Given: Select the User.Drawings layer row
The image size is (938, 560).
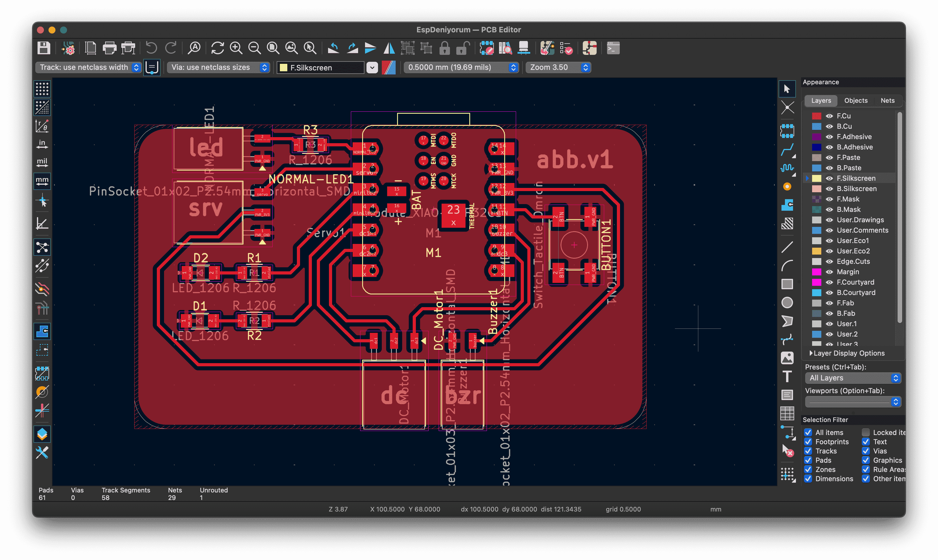Looking at the screenshot, I should pos(849,220).
